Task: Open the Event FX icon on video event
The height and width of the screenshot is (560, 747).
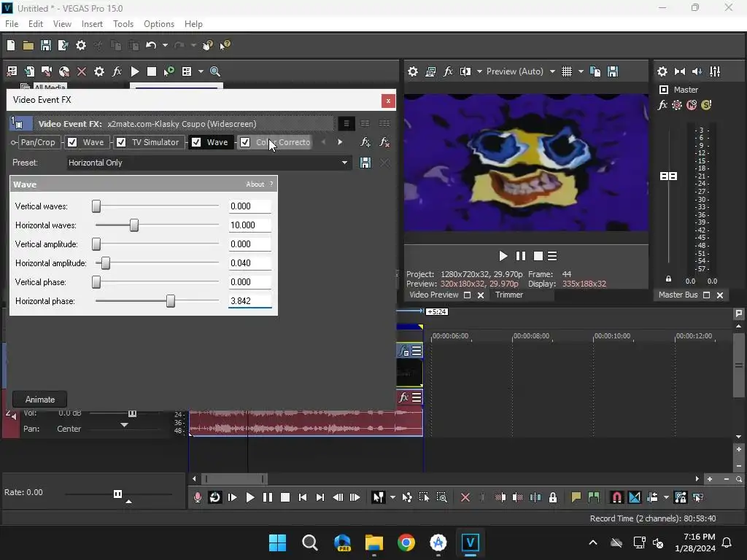Action: click(x=403, y=351)
